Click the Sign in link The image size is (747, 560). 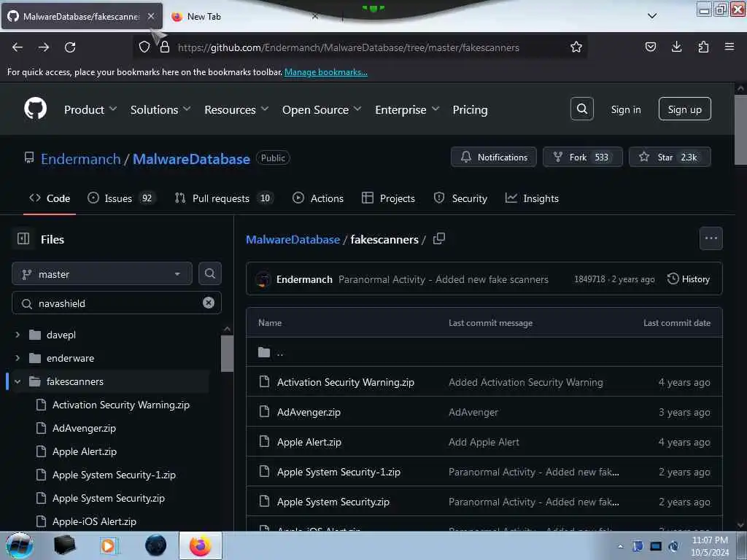[x=625, y=109]
